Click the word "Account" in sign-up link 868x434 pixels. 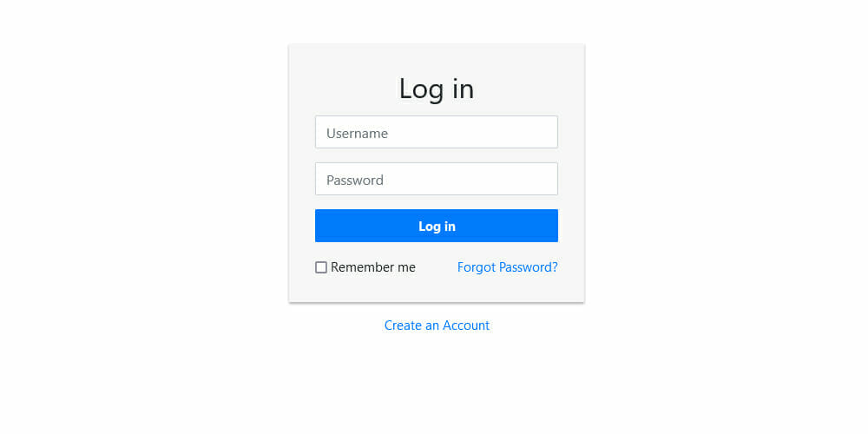pyautogui.click(x=466, y=325)
